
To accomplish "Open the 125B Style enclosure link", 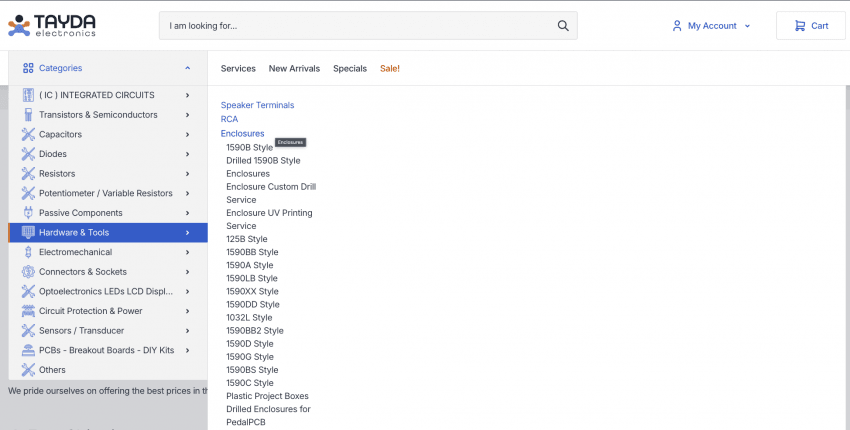I will click(247, 239).
